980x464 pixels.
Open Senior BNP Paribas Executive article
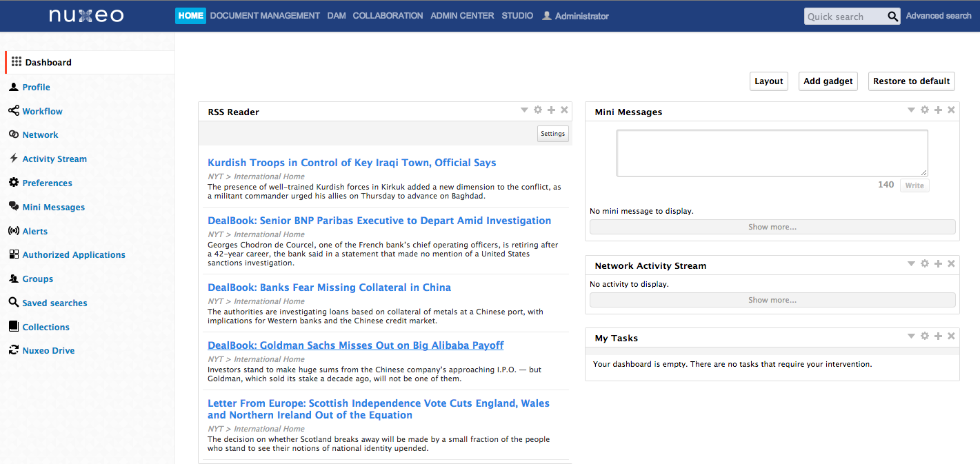pyautogui.click(x=379, y=221)
